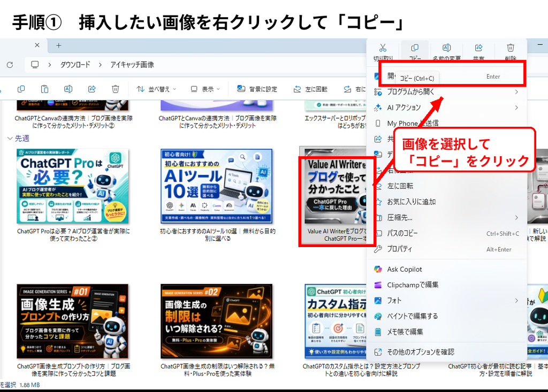Choose ペイントで編集する in the context menu
This screenshot has height=392, width=548.
(x=446, y=317)
